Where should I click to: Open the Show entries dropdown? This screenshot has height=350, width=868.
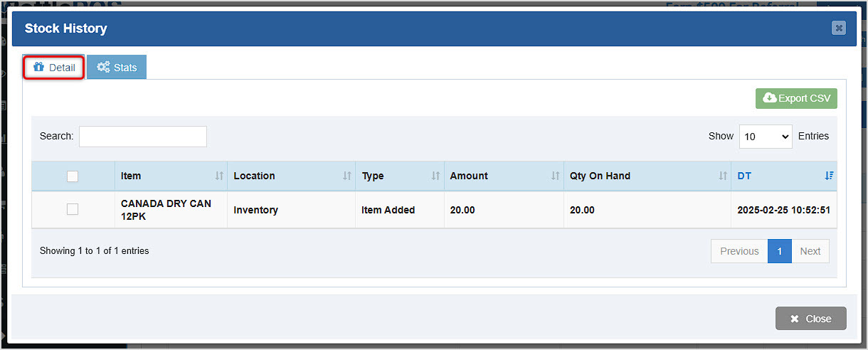coord(766,137)
